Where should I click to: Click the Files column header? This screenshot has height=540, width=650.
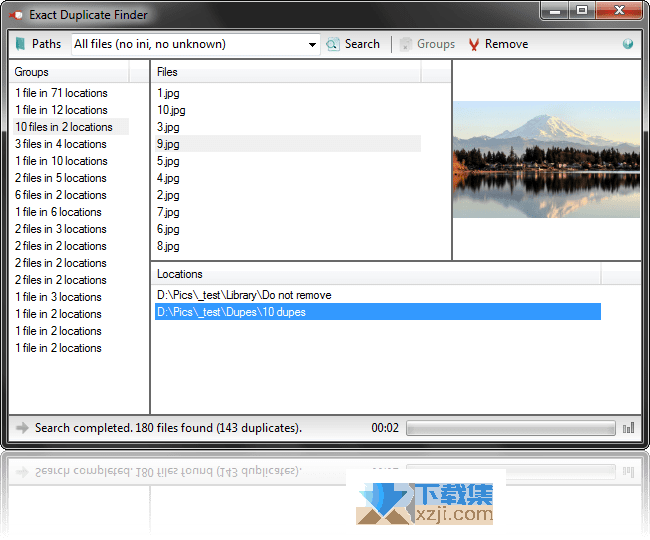(286, 72)
